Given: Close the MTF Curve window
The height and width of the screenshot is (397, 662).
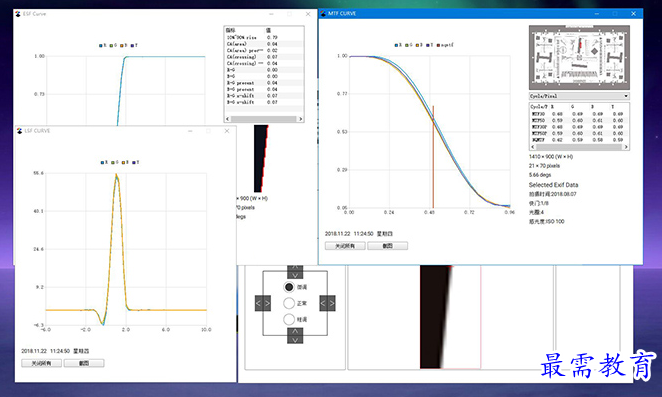Looking at the screenshot, I should [x=633, y=14].
